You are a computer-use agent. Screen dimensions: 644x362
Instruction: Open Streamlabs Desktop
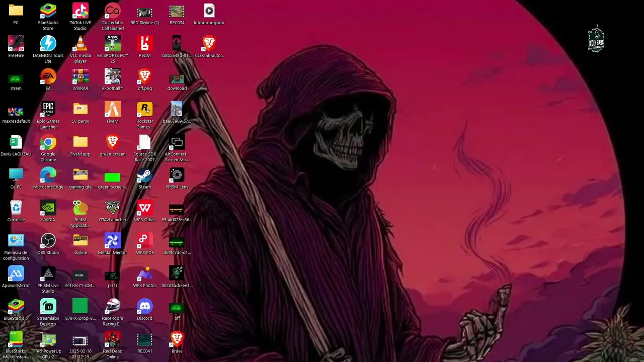pos(48,307)
